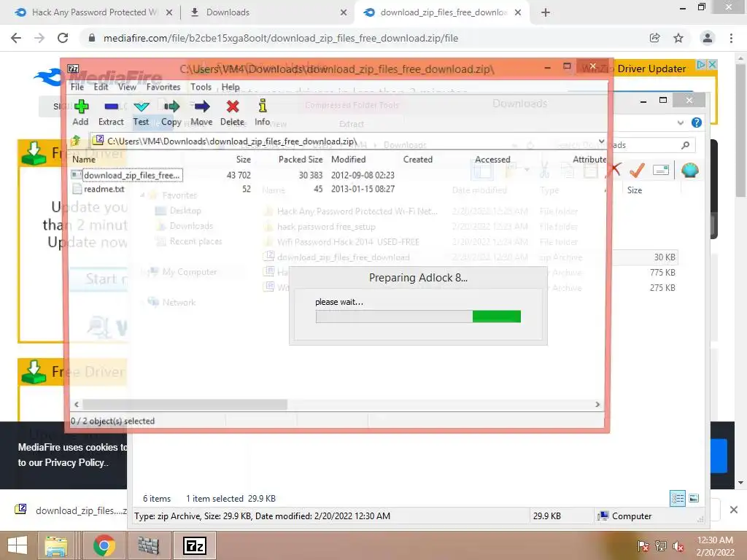Click the left scroll arrow in 7-Zip
Image resolution: width=747 pixels, height=560 pixels.
click(x=76, y=404)
